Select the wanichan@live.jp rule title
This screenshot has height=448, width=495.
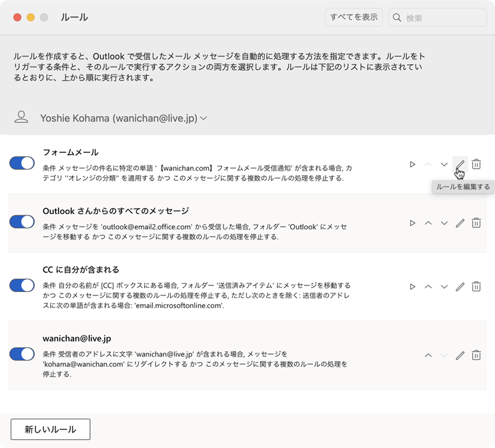coord(77,339)
